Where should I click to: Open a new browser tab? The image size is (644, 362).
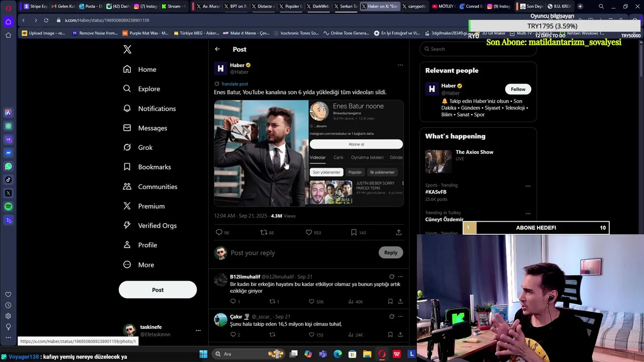click(x=580, y=7)
